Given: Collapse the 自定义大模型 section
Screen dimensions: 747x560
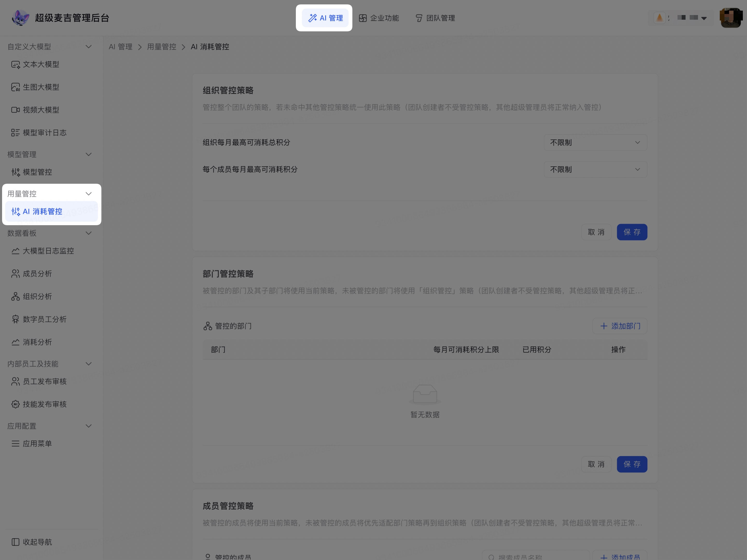Looking at the screenshot, I should [88, 47].
